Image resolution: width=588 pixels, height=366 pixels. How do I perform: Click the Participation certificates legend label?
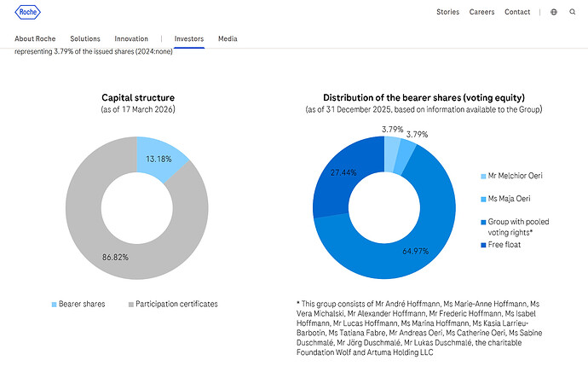click(176, 304)
